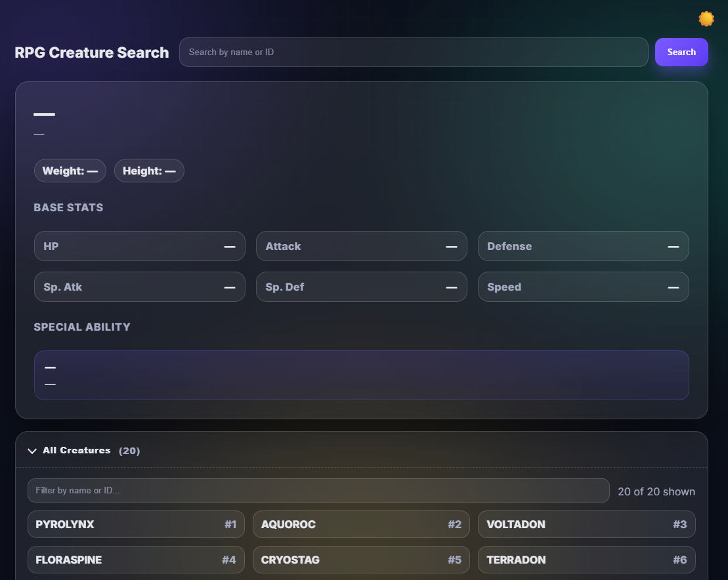Toggle light mode with the sun icon
728x580 pixels.
coord(706,18)
